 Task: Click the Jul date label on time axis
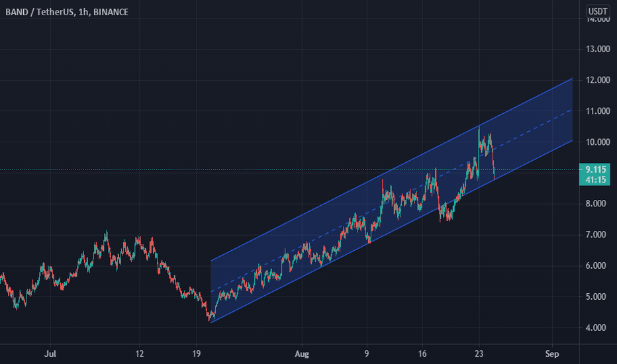click(50, 354)
